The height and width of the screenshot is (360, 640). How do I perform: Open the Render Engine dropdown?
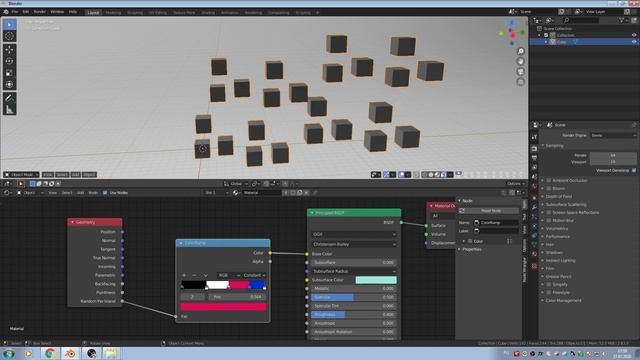[613, 135]
